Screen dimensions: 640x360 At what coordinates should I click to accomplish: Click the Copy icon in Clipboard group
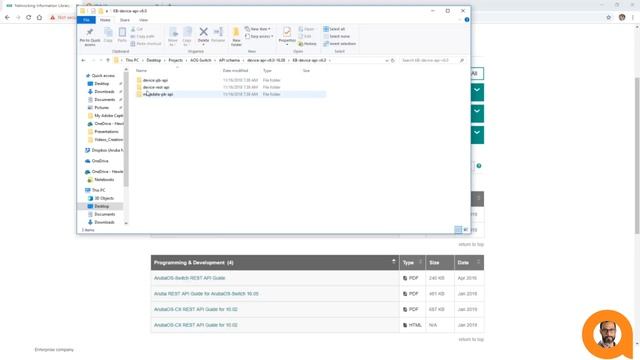[x=108, y=35]
